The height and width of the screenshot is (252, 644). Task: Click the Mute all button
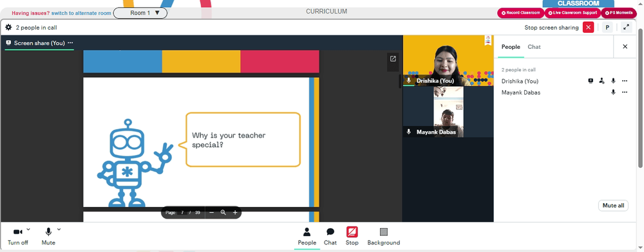[613, 206]
